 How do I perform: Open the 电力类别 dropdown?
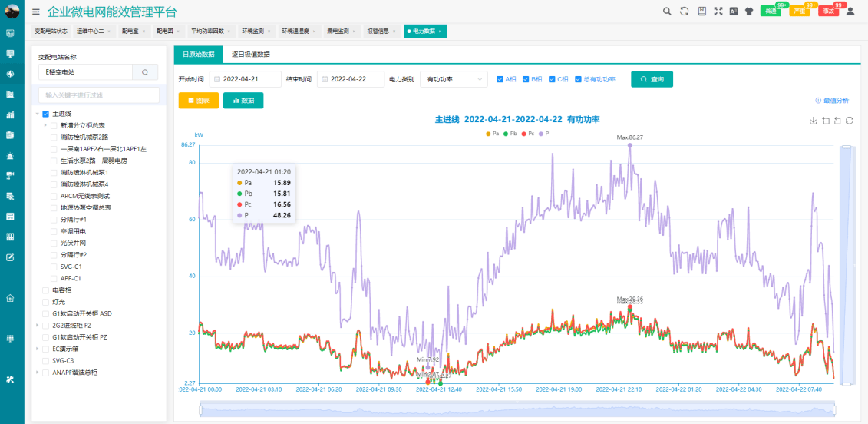pos(453,79)
